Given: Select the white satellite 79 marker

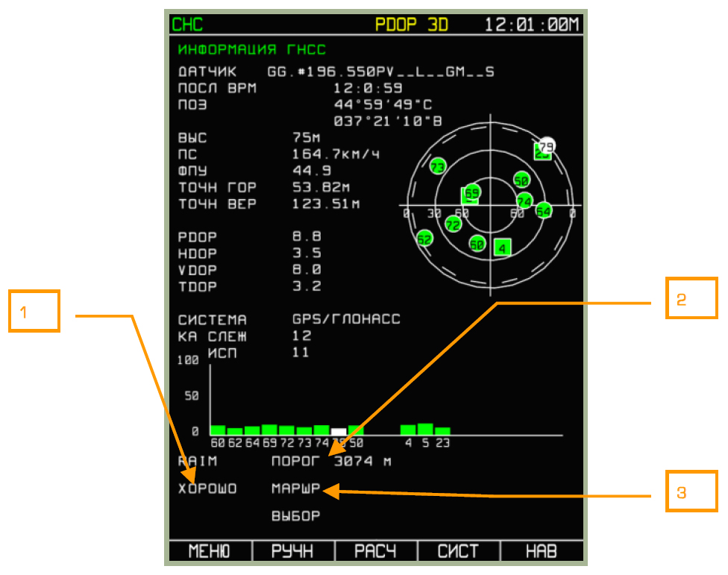Looking at the screenshot, I should click(x=547, y=146).
